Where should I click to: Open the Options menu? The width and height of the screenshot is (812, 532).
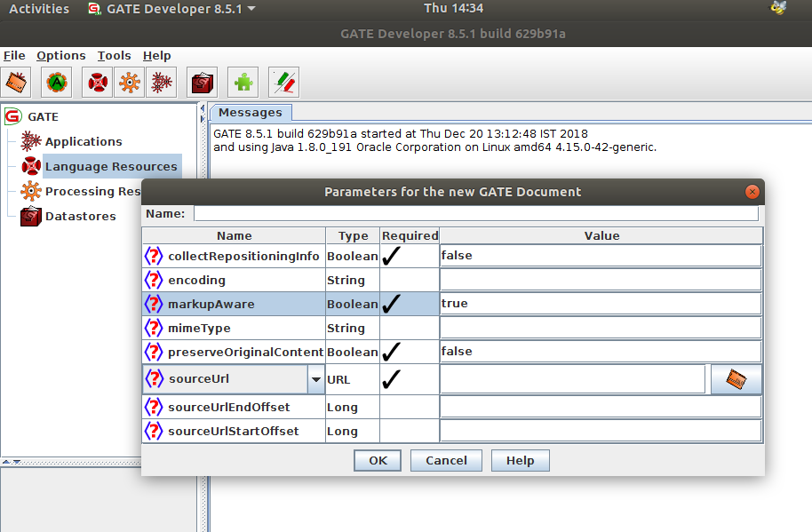tap(60, 55)
